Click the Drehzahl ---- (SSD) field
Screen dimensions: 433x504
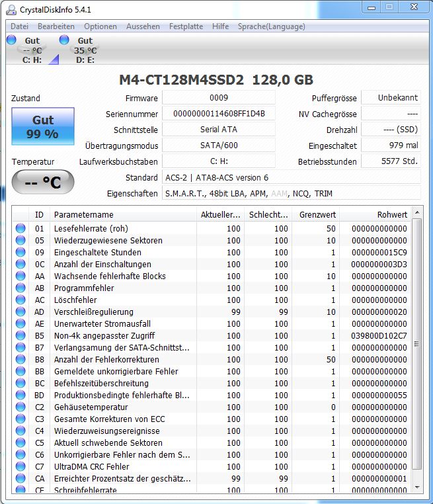click(x=391, y=130)
